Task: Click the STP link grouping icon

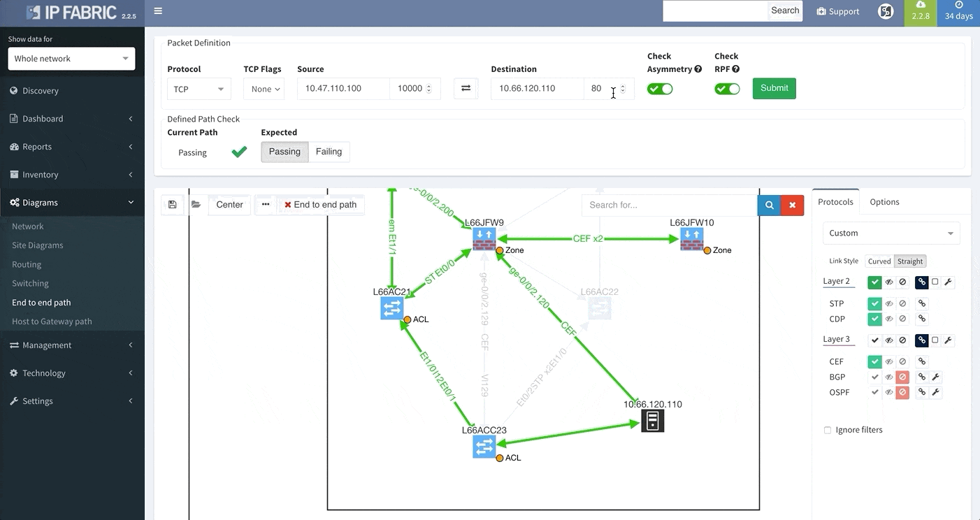Action: pyautogui.click(x=922, y=303)
